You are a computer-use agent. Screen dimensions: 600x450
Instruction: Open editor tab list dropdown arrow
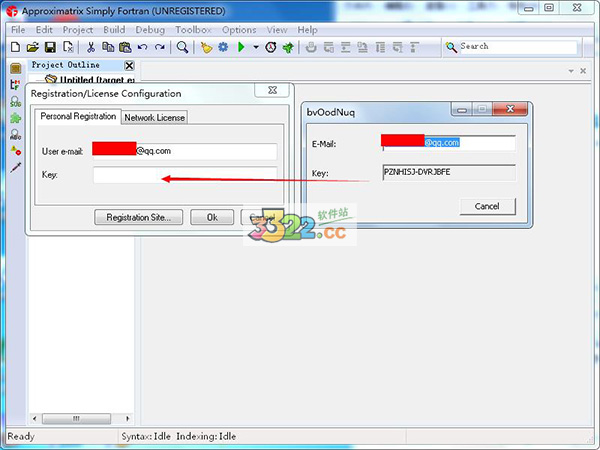click(571, 71)
